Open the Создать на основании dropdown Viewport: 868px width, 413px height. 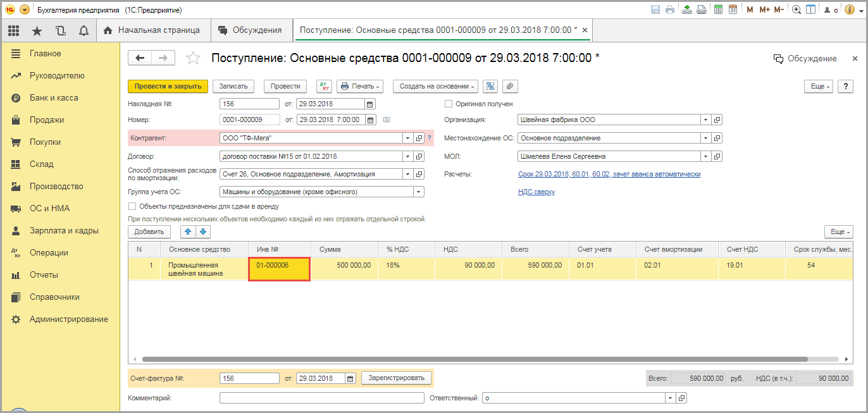435,87
